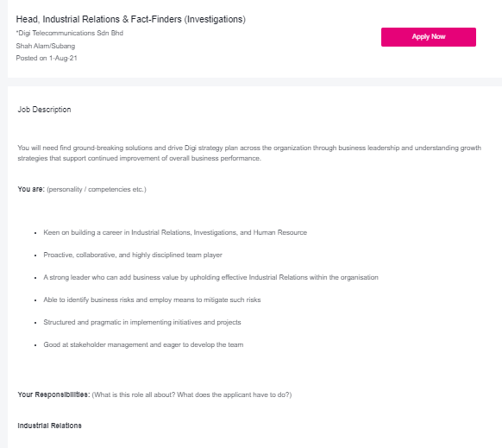Click the second line of intro paragraph
502x448 pixels.
pos(139,158)
